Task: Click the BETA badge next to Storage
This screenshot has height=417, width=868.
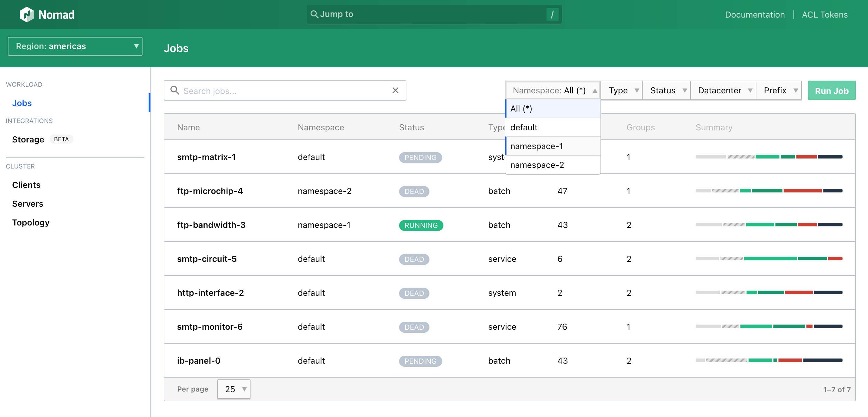Action: pos(61,139)
